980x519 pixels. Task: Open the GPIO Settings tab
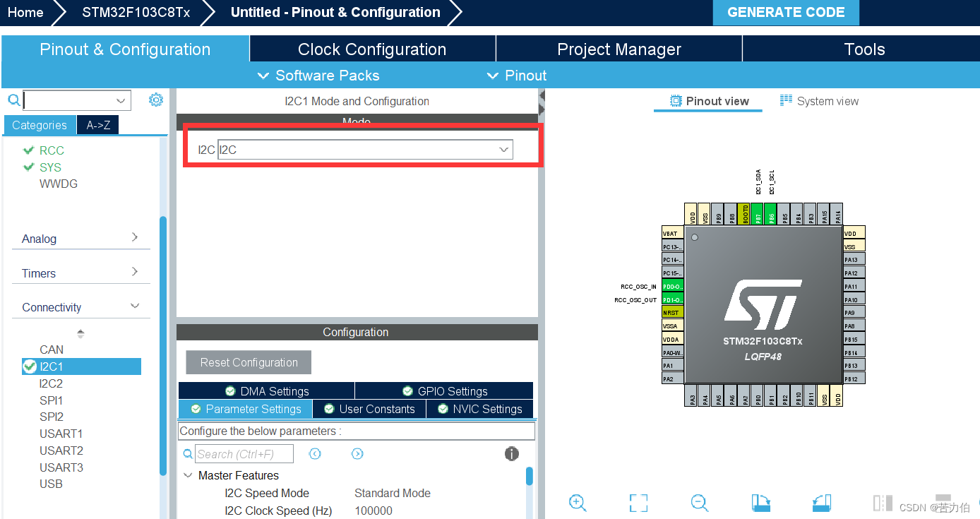coord(444,391)
